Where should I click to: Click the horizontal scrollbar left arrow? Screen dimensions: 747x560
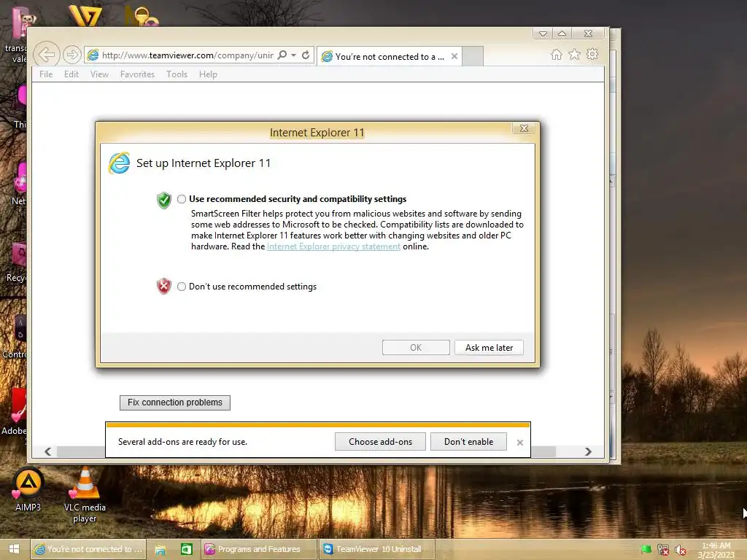[47, 451]
